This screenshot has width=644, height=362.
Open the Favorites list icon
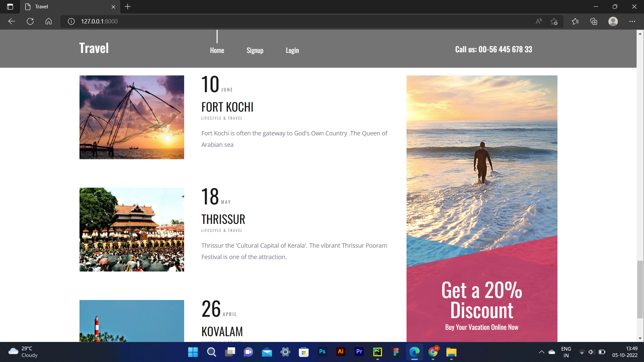576,21
